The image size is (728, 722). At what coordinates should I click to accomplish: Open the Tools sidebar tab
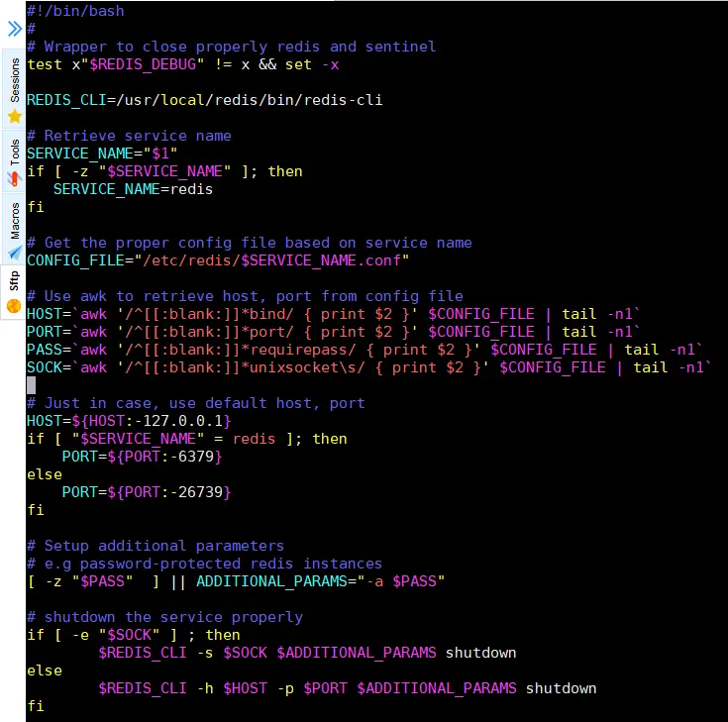coord(15,161)
